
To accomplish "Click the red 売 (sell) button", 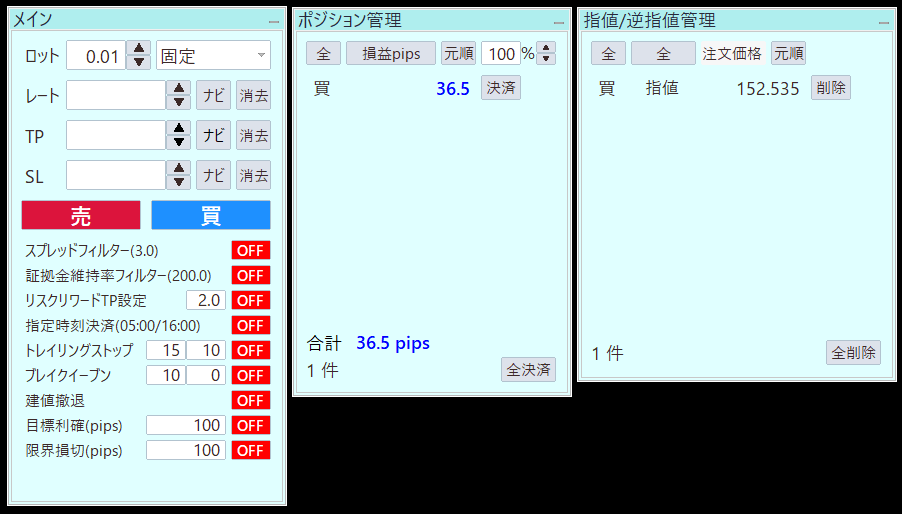I will click(80, 215).
